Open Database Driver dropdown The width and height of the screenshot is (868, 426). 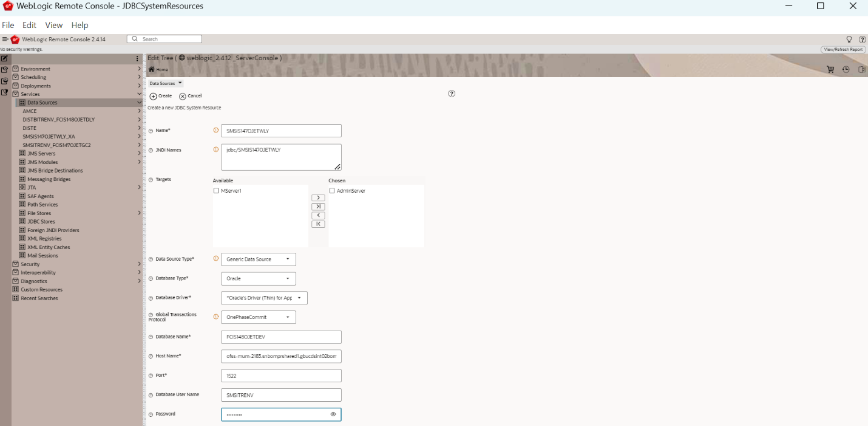[x=265, y=298]
